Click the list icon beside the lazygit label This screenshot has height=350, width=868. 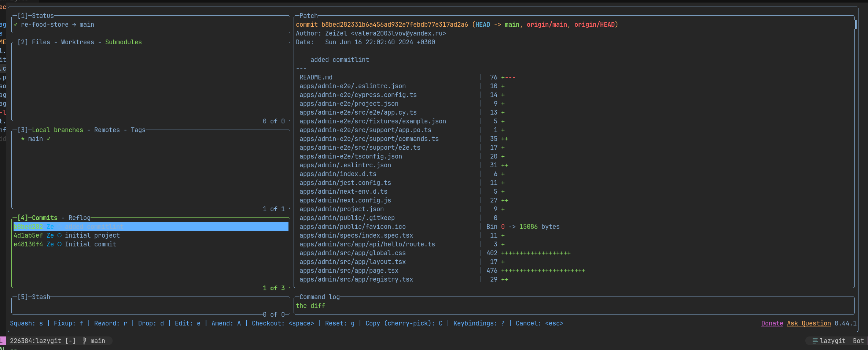pyautogui.click(x=815, y=341)
